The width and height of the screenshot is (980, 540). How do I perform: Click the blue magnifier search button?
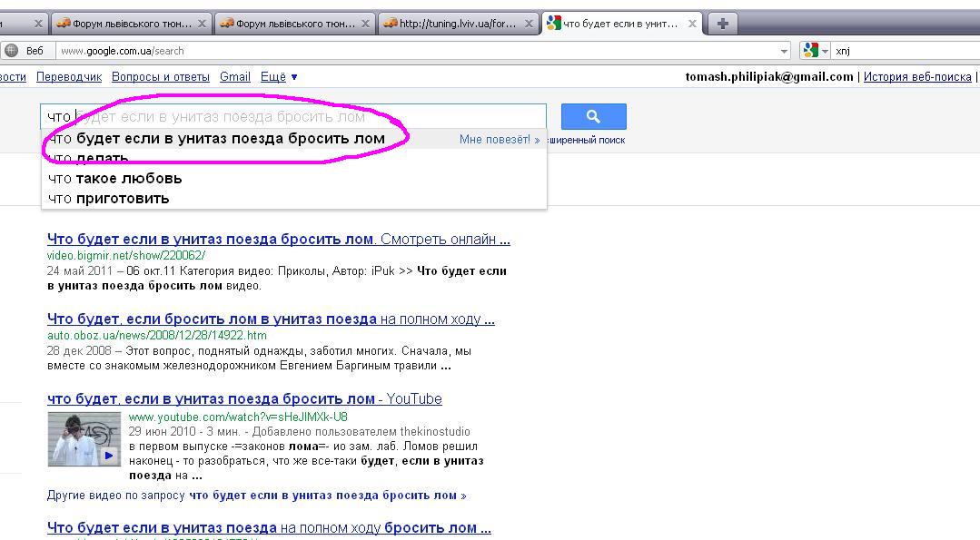[593, 117]
